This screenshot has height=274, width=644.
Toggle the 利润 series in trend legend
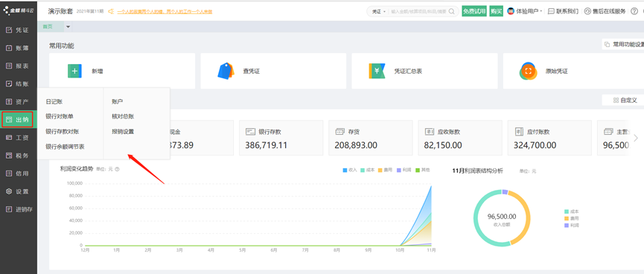tap(404, 170)
